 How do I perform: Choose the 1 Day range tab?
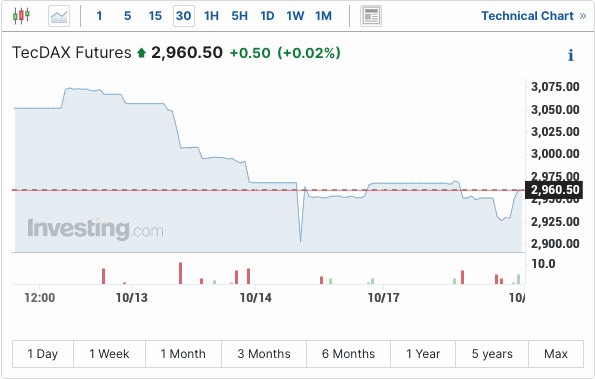coord(43,354)
